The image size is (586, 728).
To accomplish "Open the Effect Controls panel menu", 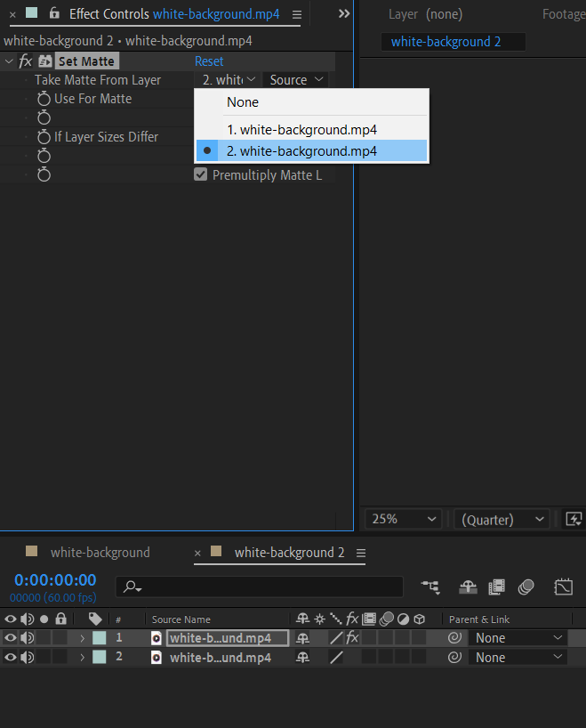I will point(297,15).
